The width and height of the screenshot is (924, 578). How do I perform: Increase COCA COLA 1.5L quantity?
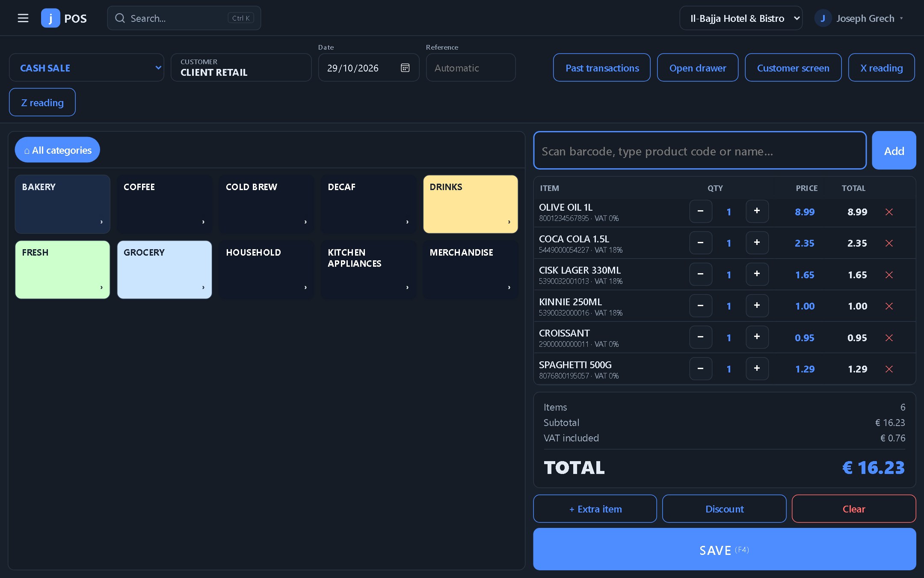point(757,243)
